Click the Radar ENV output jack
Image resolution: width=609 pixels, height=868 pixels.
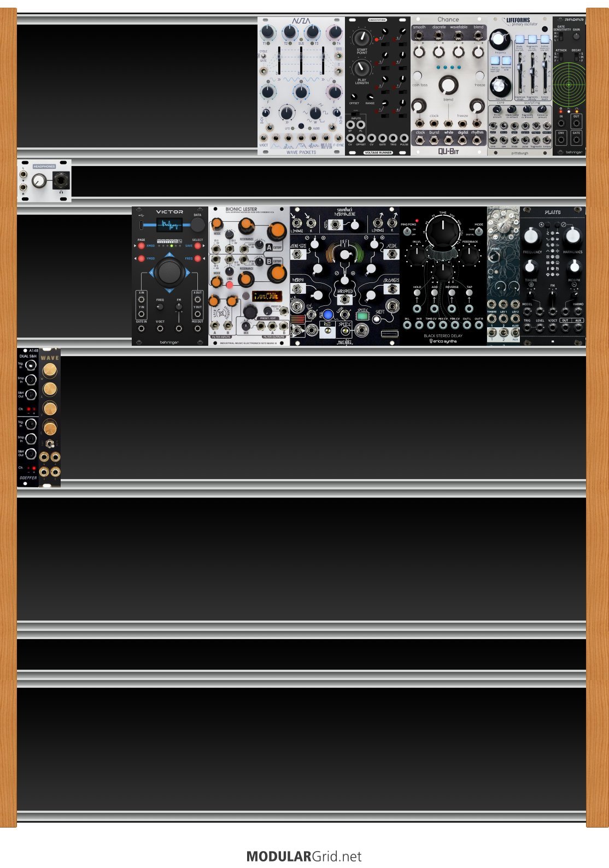[x=561, y=139]
